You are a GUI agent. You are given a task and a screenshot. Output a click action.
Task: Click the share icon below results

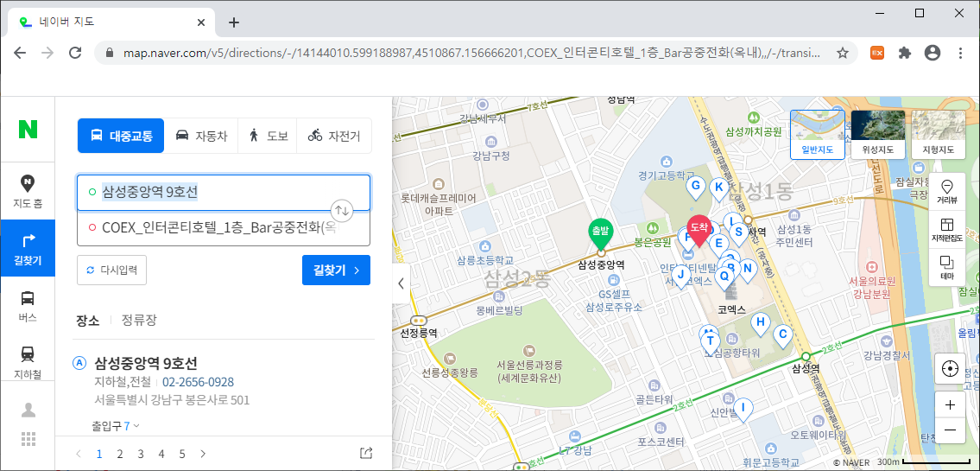(x=367, y=454)
